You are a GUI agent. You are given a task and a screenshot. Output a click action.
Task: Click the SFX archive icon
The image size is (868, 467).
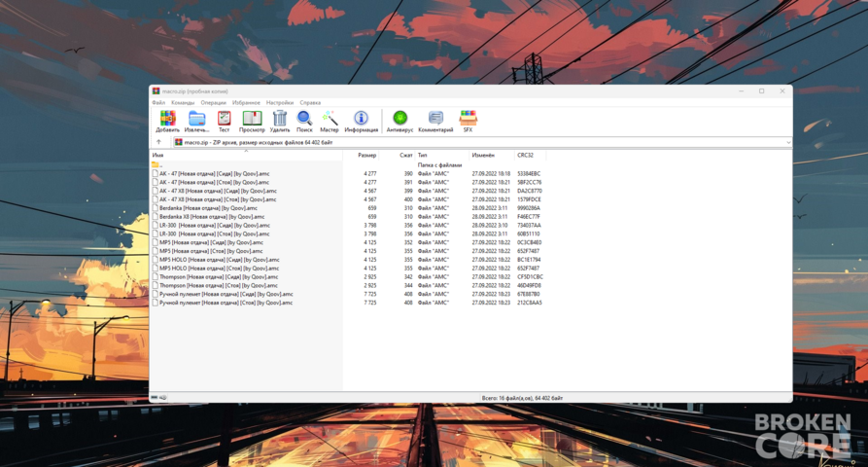[x=468, y=118]
